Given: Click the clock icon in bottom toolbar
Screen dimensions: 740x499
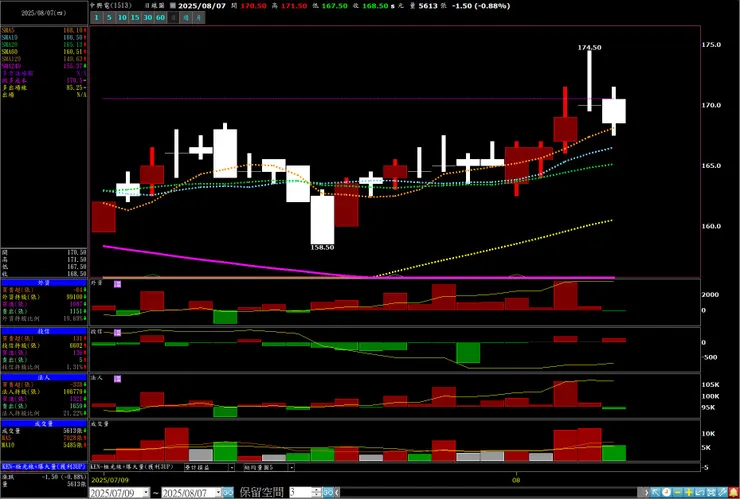Looking at the screenshot, I should pos(666,492).
